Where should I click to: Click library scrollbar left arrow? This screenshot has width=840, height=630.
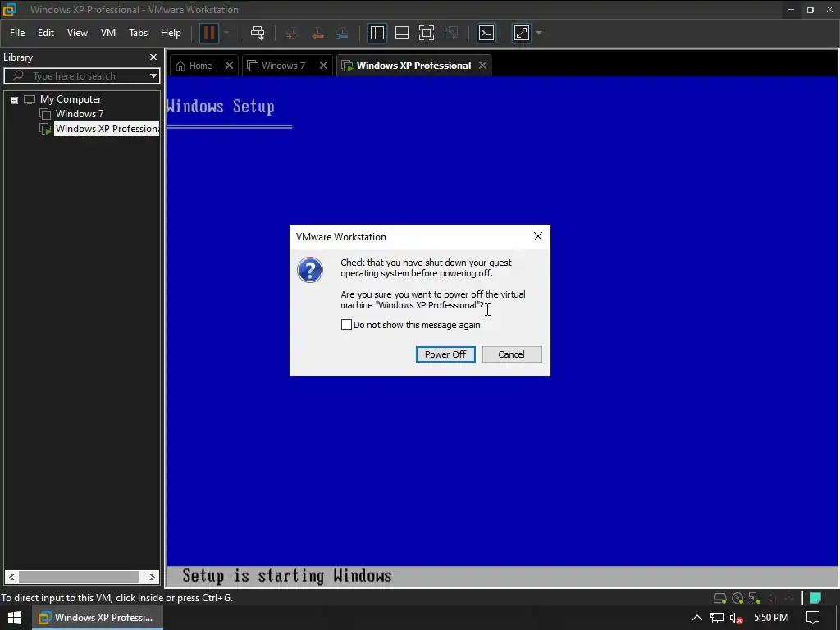click(x=11, y=577)
